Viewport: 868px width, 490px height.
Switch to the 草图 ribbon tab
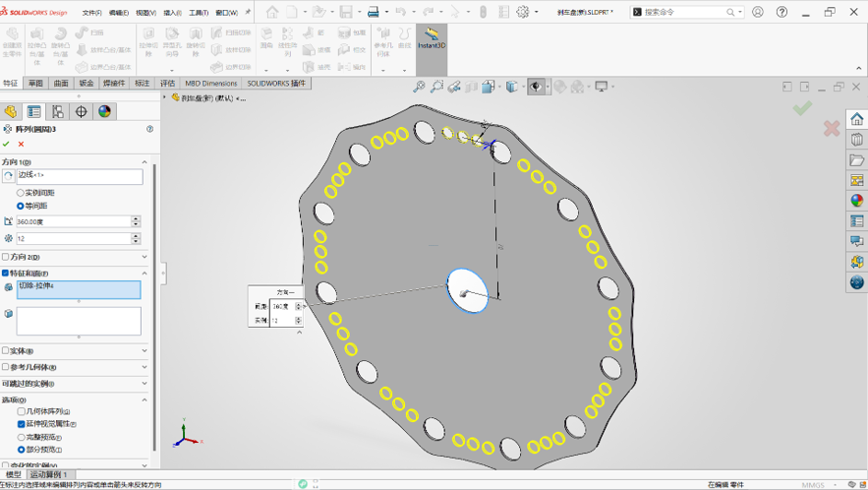[36, 84]
